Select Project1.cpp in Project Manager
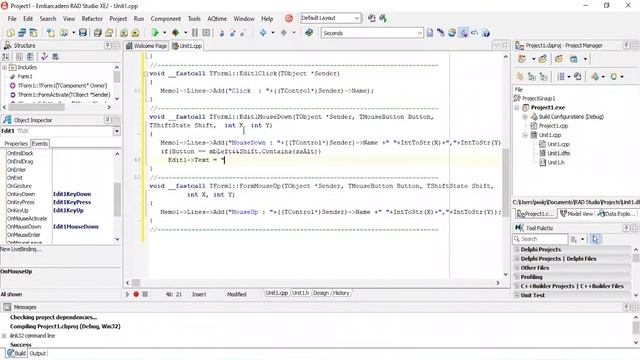Viewport: 640px width, 360px height. [553, 126]
